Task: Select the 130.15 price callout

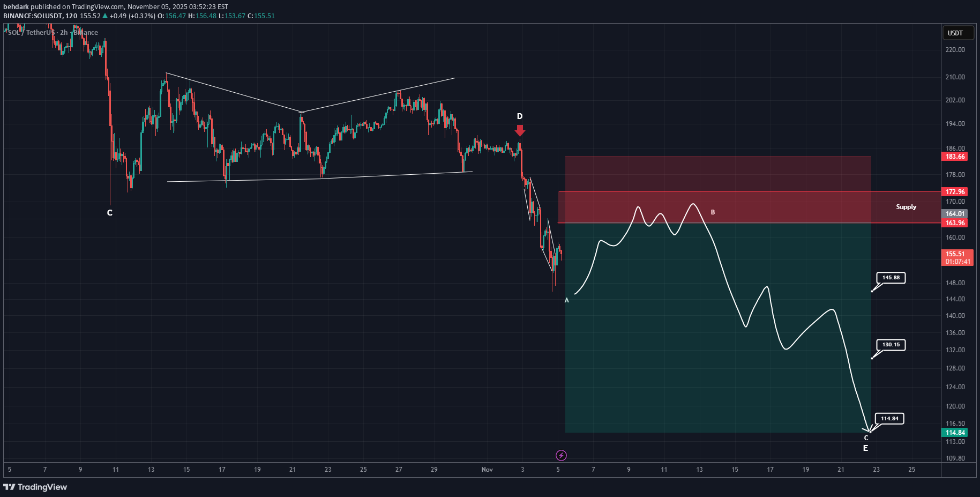Action: (x=891, y=345)
